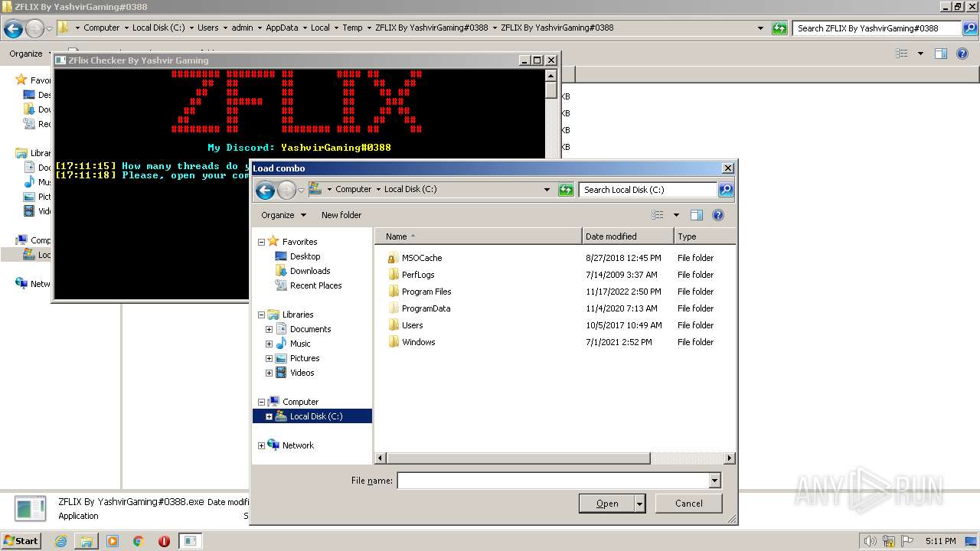
Task: Click Open button
Action: pyautogui.click(x=607, y=503)
